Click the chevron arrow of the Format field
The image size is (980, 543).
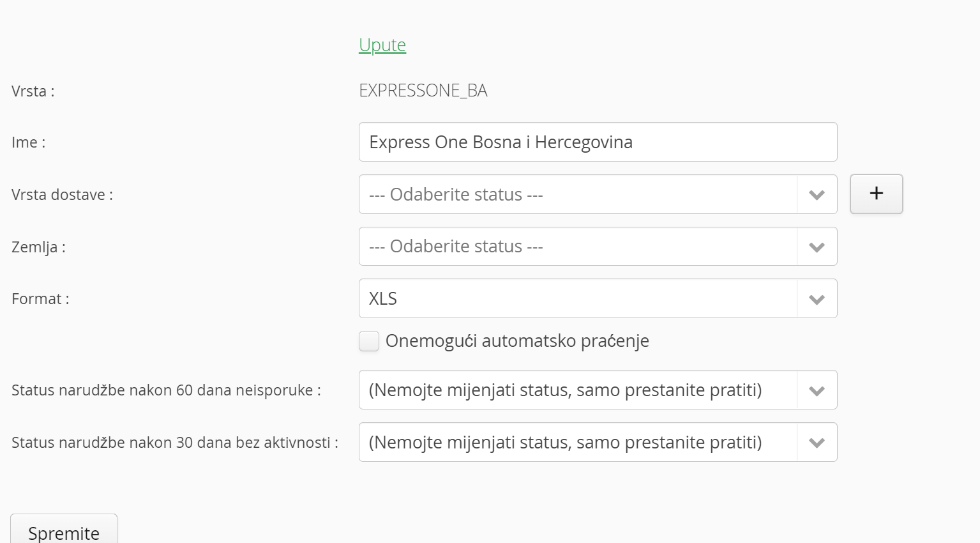[817, 299]
